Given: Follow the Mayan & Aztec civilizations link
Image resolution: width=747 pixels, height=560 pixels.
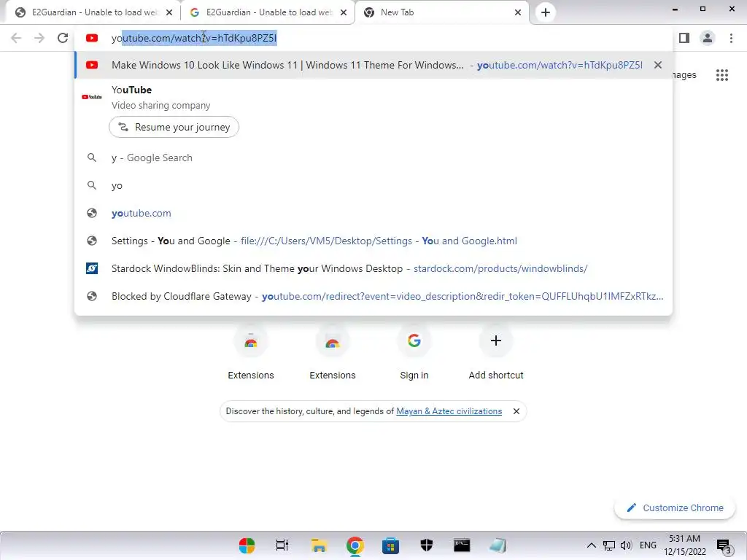Looking at the screenshot, I should click(449, 411).
